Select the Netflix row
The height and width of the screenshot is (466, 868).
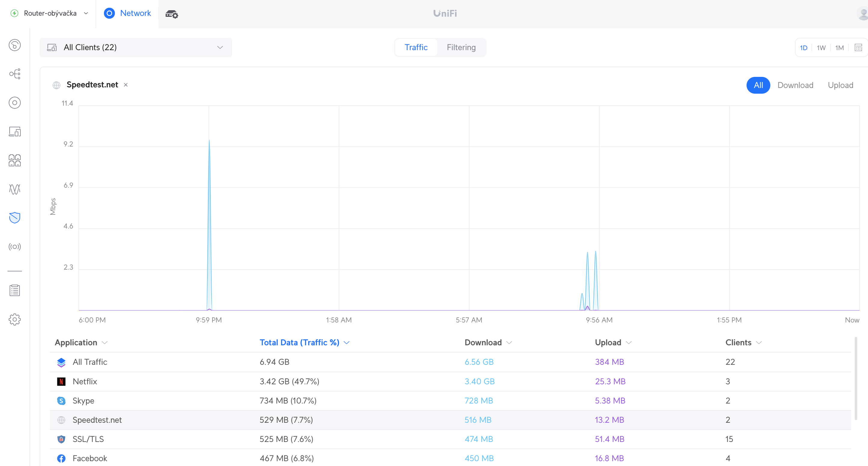coord(450,382)
